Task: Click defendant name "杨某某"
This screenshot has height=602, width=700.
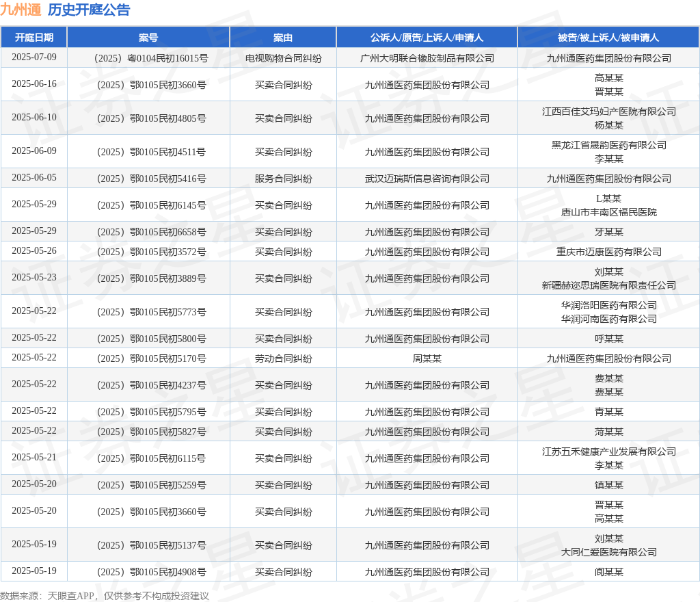Action: [609, 125]
